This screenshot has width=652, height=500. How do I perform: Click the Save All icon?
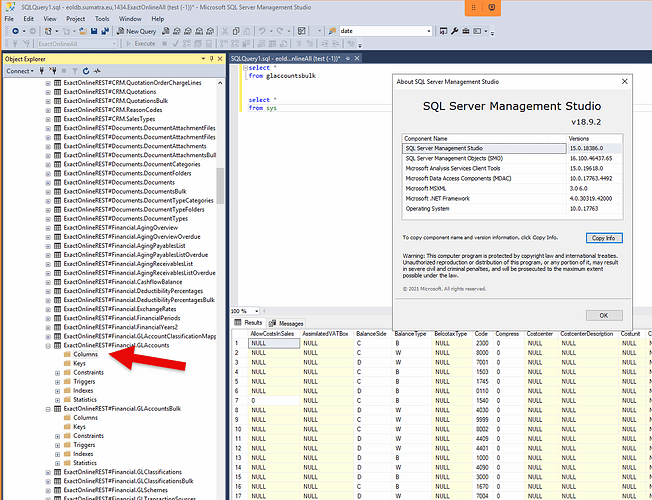point(105,31)
